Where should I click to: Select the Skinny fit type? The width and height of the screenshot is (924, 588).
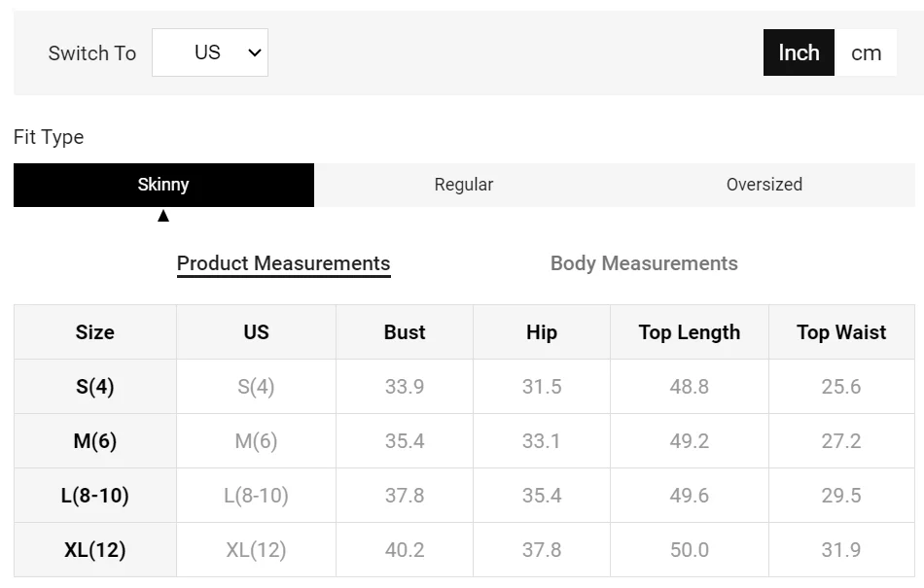tap(163, 185)
